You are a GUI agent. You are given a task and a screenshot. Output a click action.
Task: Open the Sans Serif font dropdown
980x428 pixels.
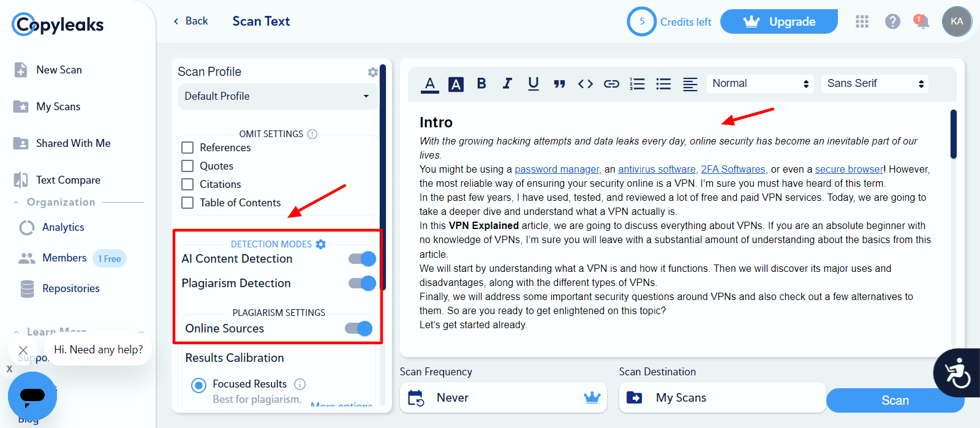(x=874, y=84)
